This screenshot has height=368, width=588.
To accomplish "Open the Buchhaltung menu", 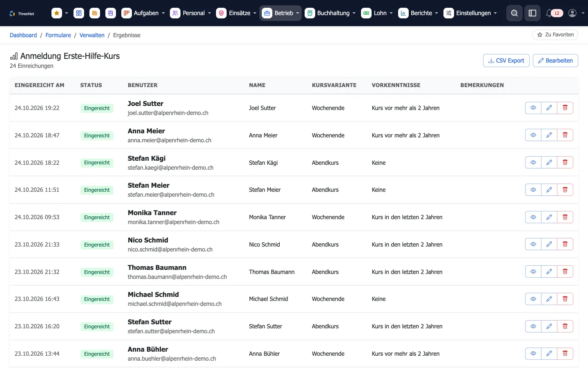I will coord(330,13).
